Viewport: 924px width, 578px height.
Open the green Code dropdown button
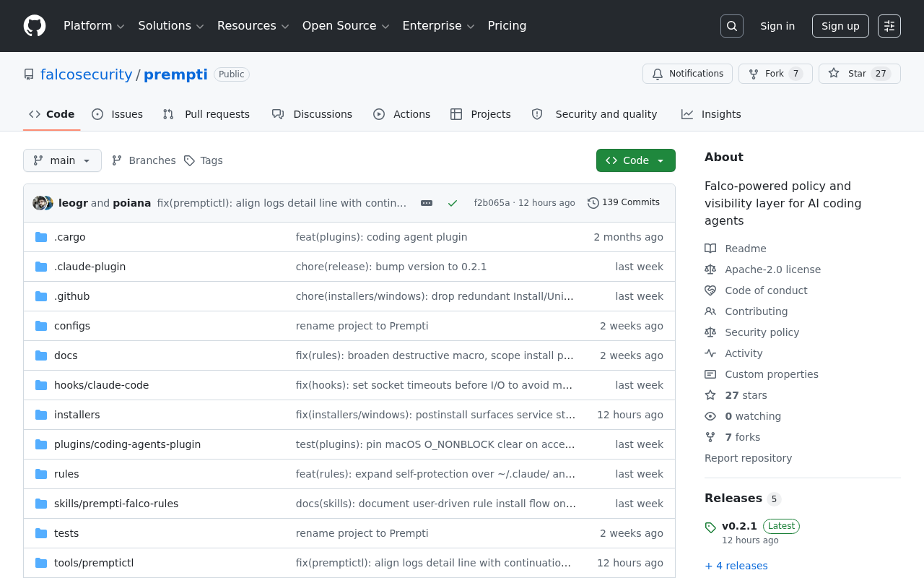pyautogui.click(x=636, y=160)
